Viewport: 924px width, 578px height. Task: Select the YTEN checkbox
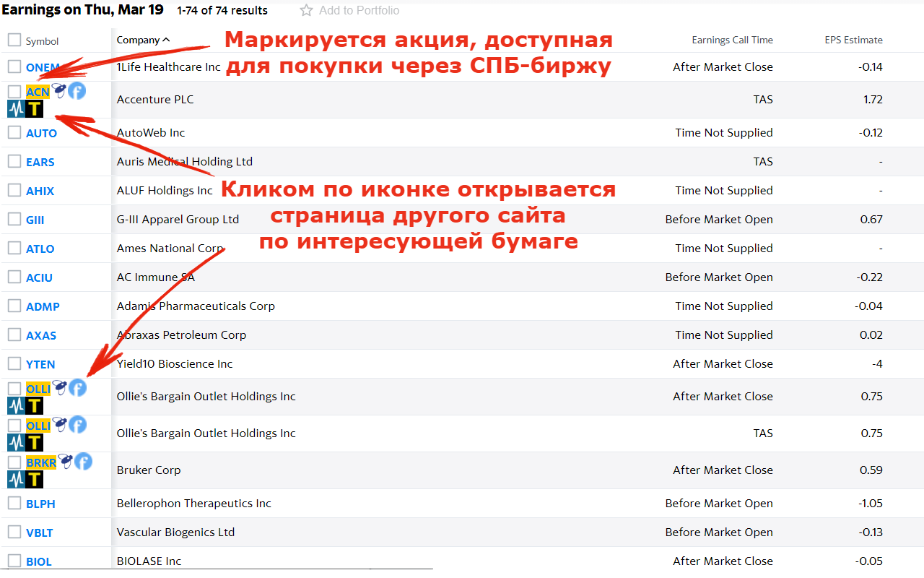[14, 363]
